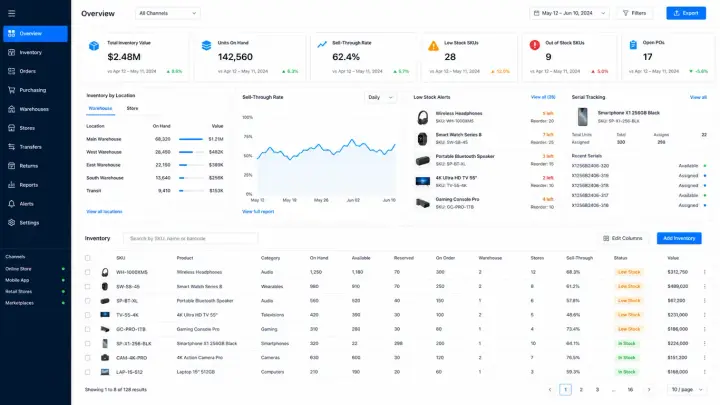Open the Purchasing cart icon

tap(11, 90)
